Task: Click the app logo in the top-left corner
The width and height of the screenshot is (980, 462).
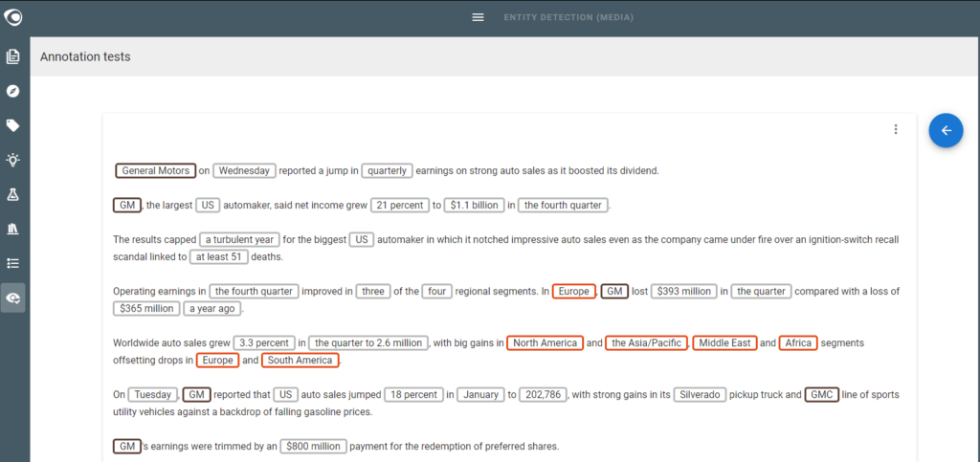Action: tap(13, 17)
